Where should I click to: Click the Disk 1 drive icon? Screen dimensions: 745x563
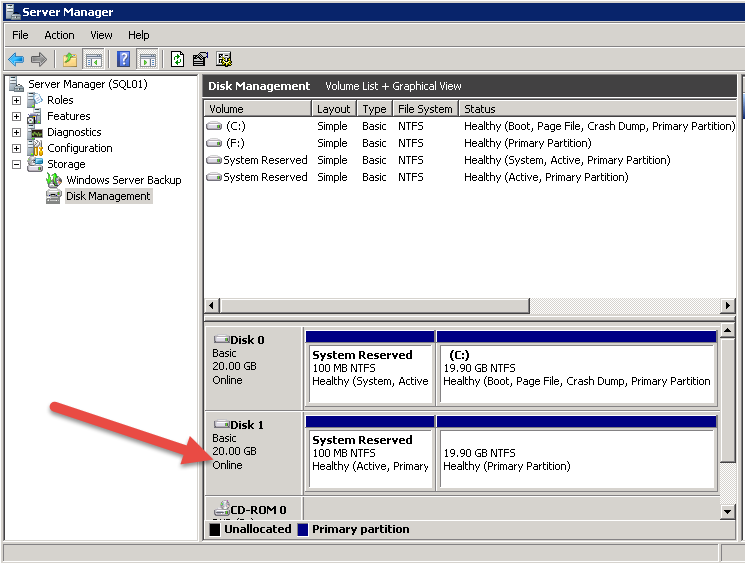[x=221, y=424]
